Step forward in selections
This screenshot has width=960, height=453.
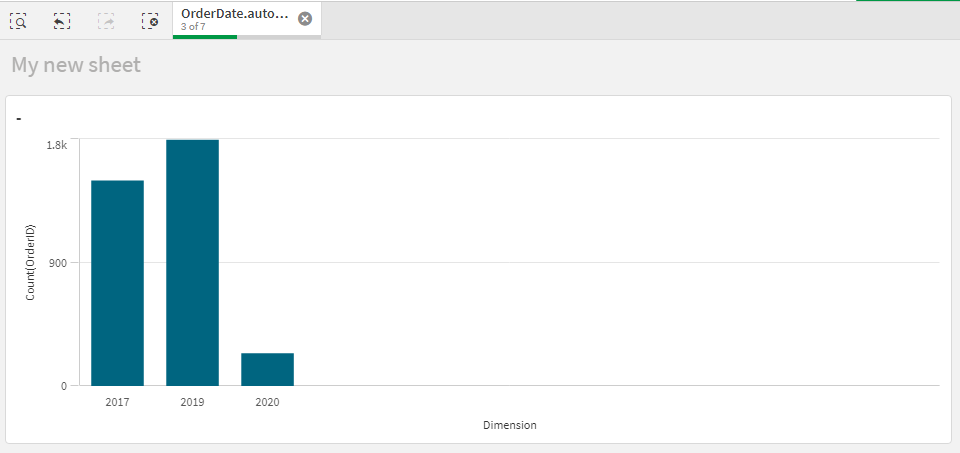[106, 20]
